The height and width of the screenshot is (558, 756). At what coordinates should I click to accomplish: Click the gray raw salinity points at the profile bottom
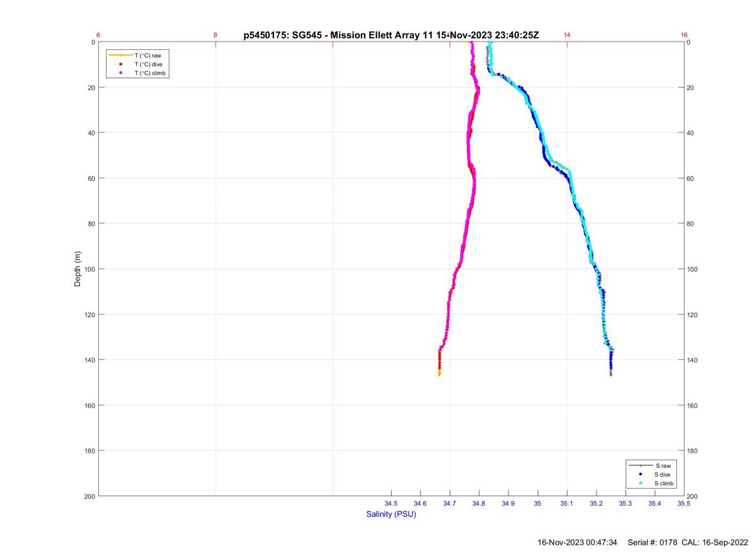[610, 373]
